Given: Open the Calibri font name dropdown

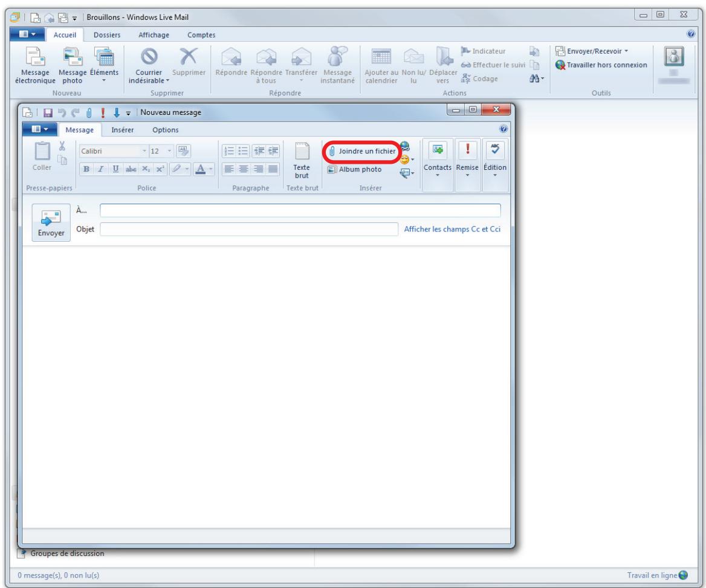Looking at the screenshot, I should click(144, 151).
